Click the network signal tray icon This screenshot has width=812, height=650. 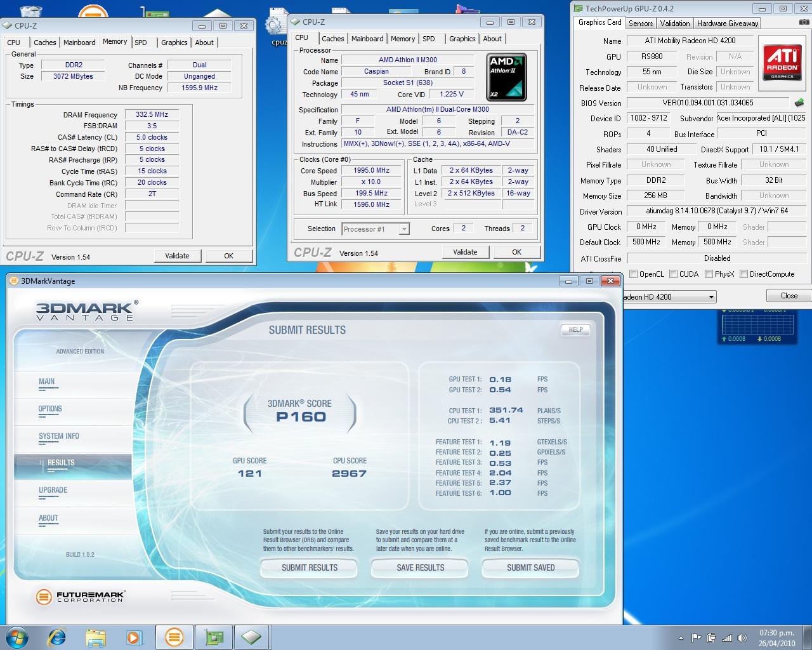[726, 638]
